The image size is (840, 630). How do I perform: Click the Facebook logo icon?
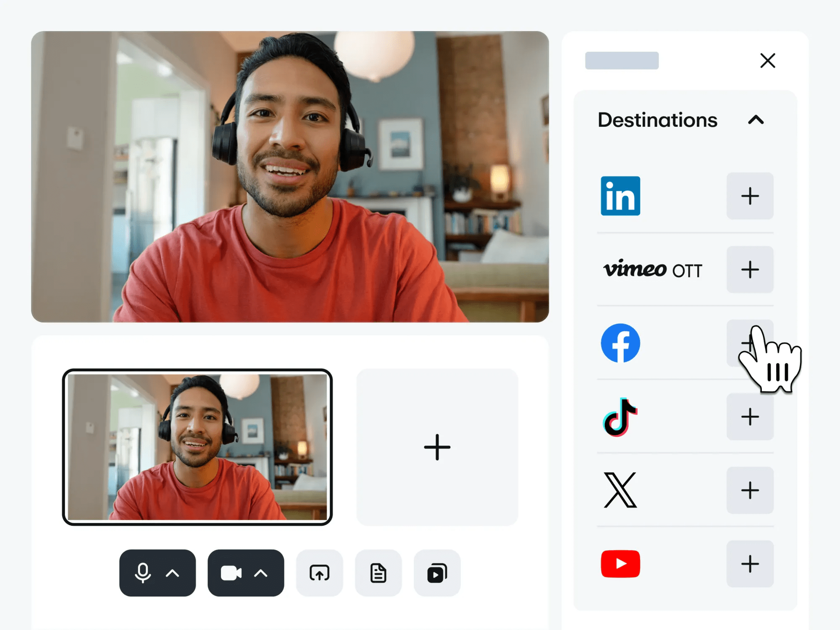point(620,343)
